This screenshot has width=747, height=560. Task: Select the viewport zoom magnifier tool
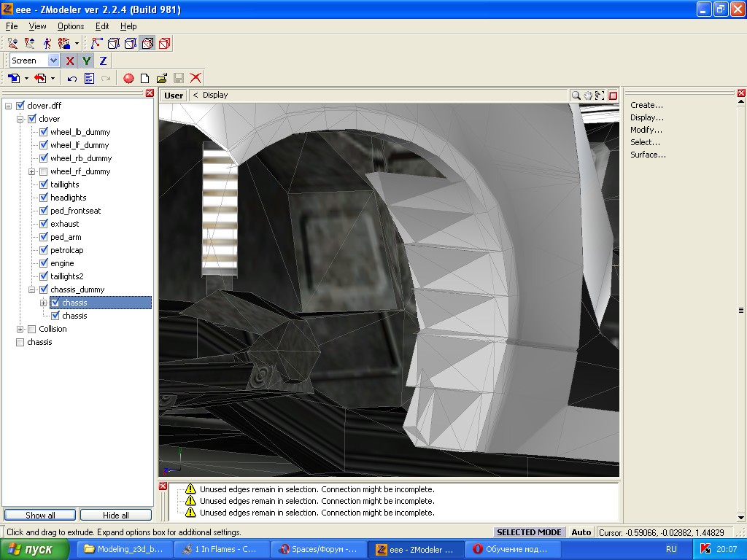click(x=576, y=96)
